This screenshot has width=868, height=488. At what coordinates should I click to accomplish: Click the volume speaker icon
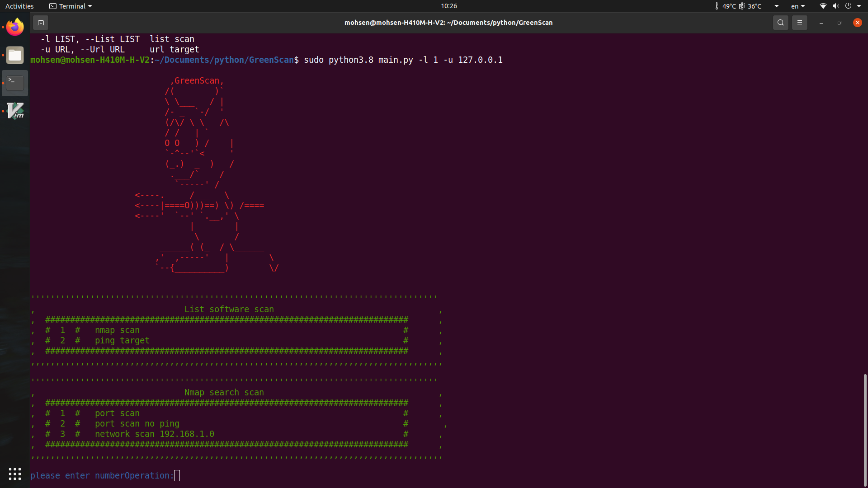[x=835, y=6]
